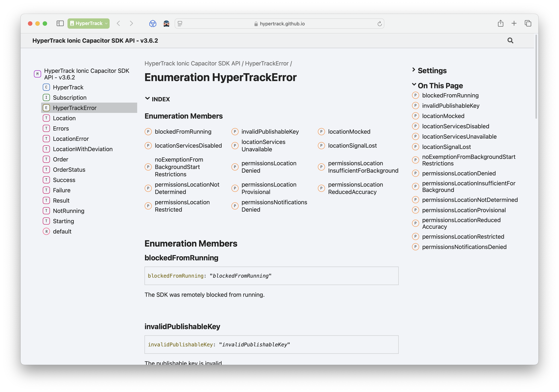Open HyperTrack class in sidebar
Viewport: 559px width, 392px height.
(x=68, y=87)
